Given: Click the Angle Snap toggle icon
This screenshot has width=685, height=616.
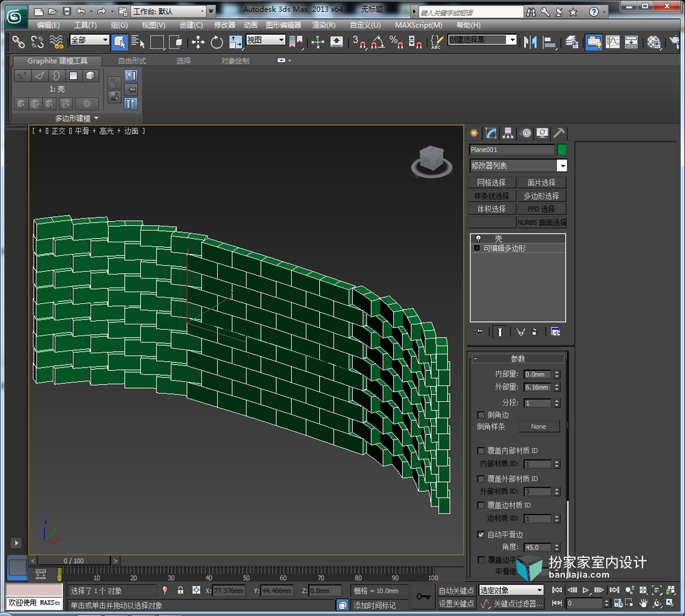Looking at the screenshot, I should tap(377, 42).
